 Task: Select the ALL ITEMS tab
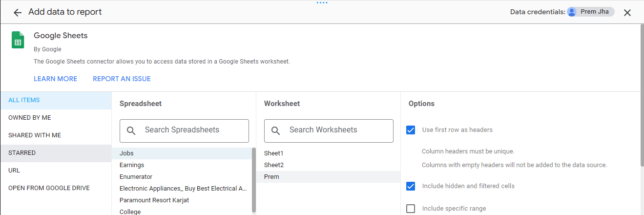pos(56,100)
